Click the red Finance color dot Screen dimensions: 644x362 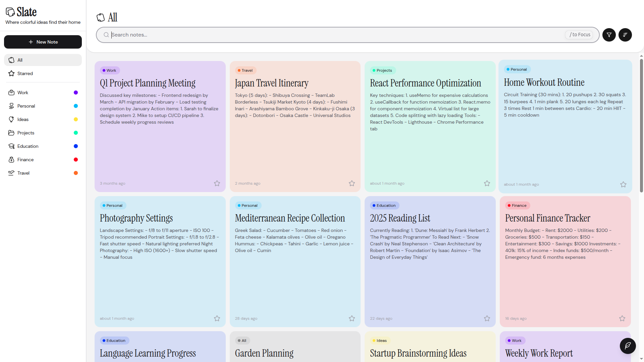[76, 160]
